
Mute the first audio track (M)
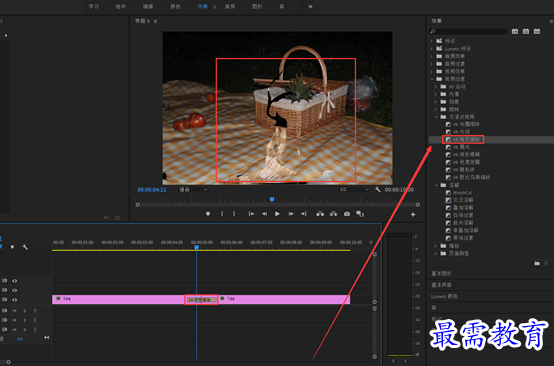coord(14,311)
